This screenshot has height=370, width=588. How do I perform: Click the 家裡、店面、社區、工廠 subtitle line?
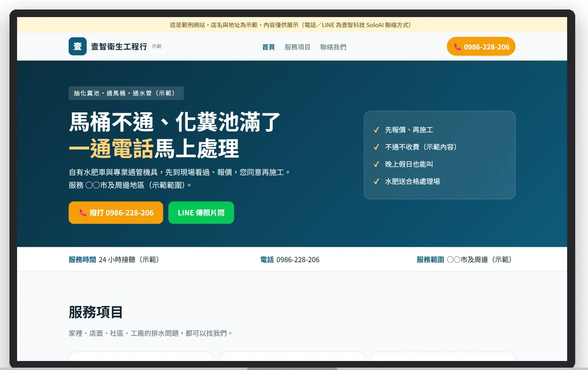(x=151, y=333)
